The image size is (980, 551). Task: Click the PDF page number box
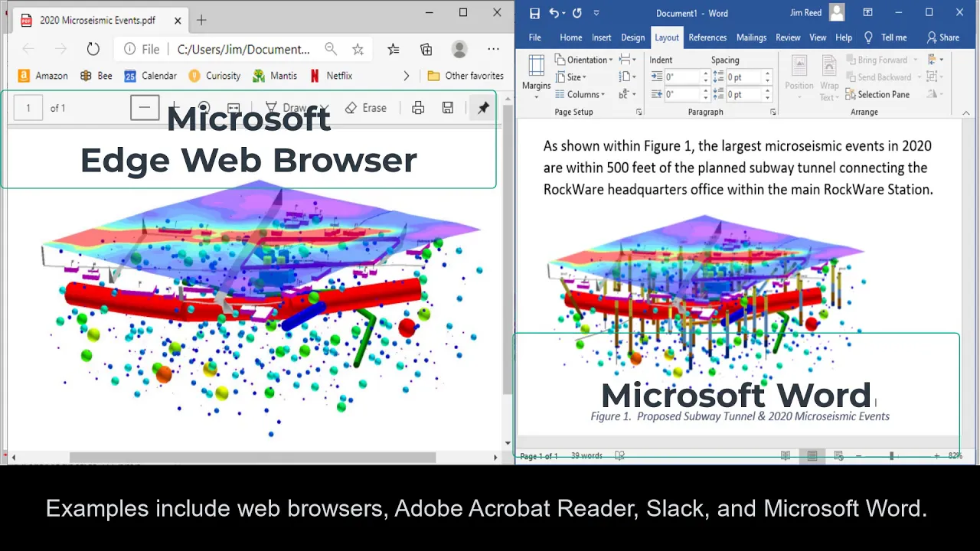[28, 108]
